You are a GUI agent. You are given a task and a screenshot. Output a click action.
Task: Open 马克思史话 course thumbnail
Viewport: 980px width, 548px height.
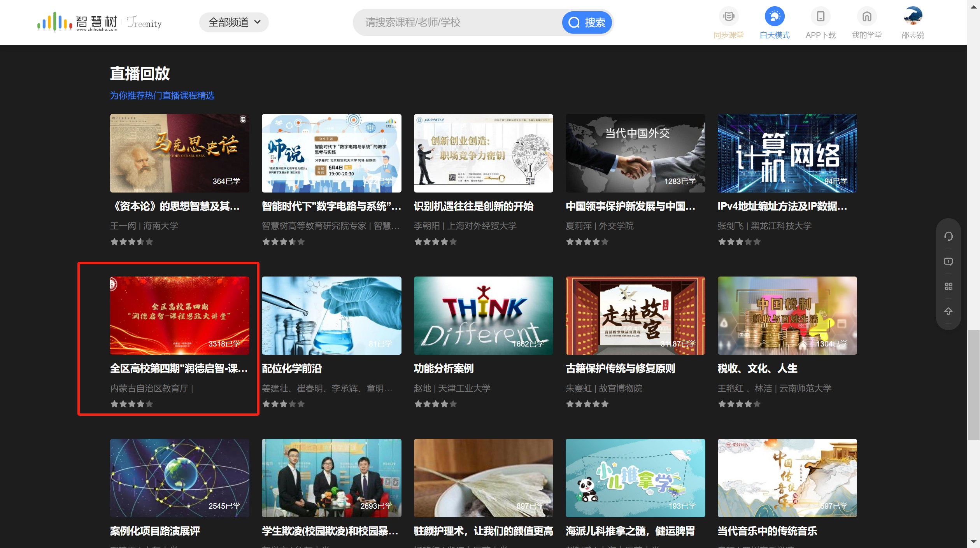(179, 153)
